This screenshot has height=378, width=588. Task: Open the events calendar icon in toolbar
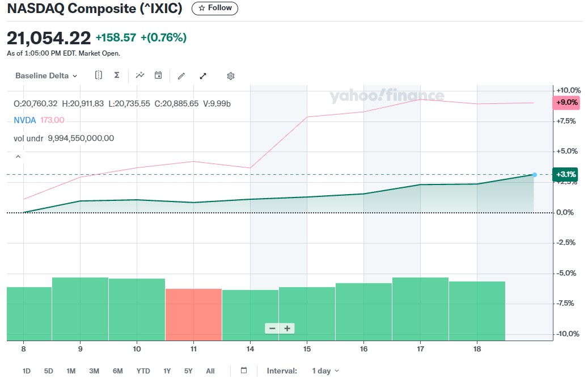pyautogui.click(x=158, y=75)
